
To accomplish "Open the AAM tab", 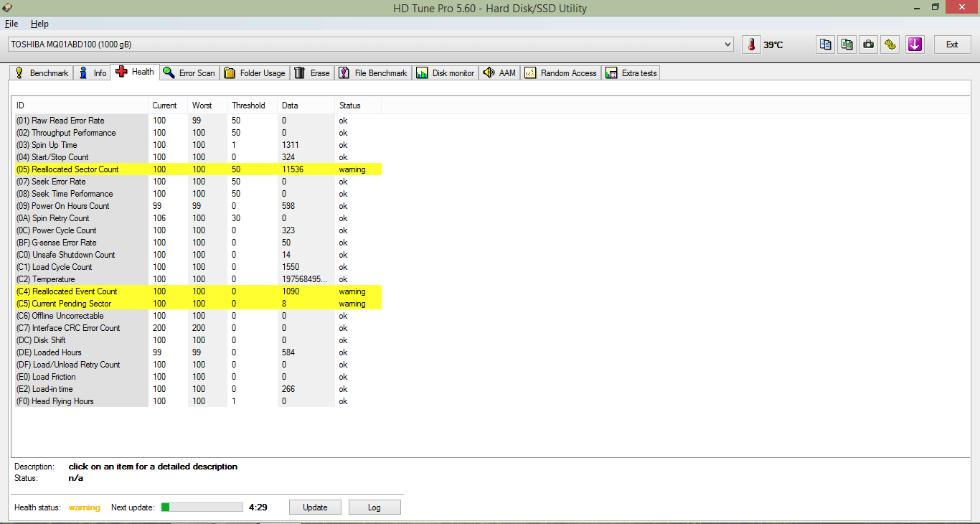I will [499, 72].
